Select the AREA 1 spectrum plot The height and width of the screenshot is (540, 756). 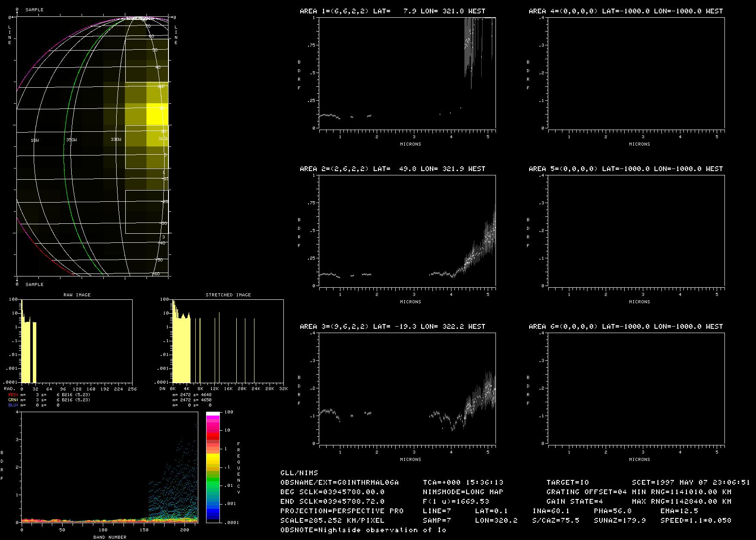click(x=407, y=73)
